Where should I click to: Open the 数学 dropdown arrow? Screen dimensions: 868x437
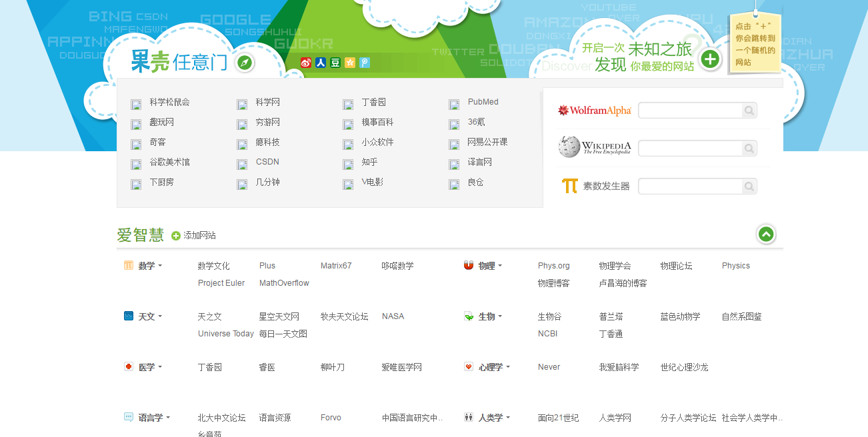160,266
